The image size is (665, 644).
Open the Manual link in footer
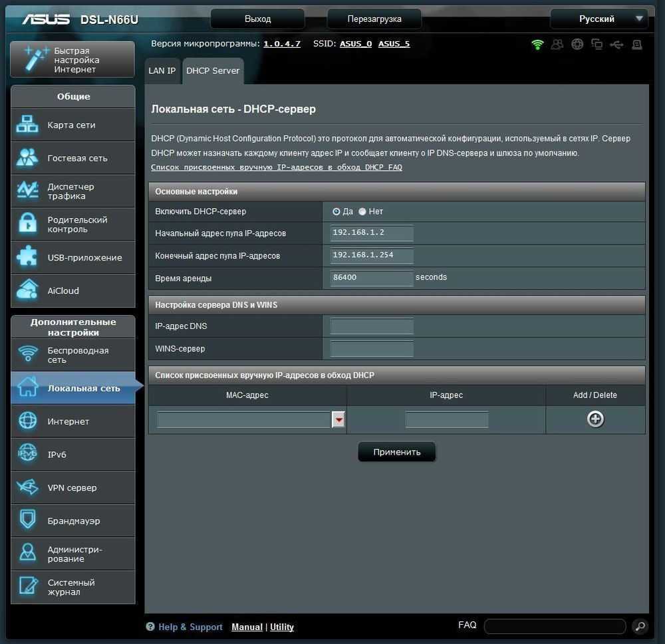click(x=247, y=627)
